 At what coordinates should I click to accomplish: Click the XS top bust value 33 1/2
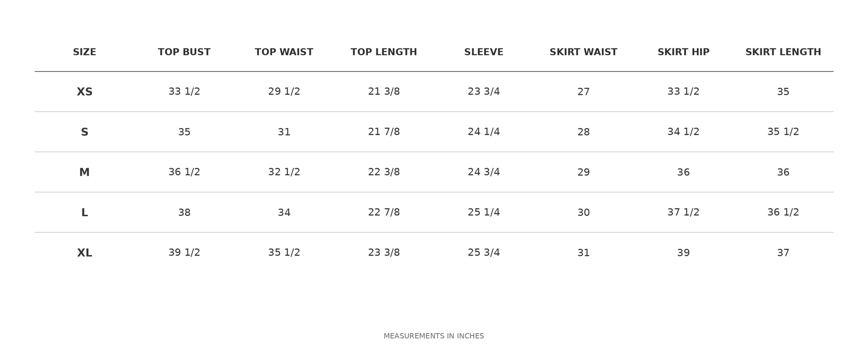click(x=184, y=92)
